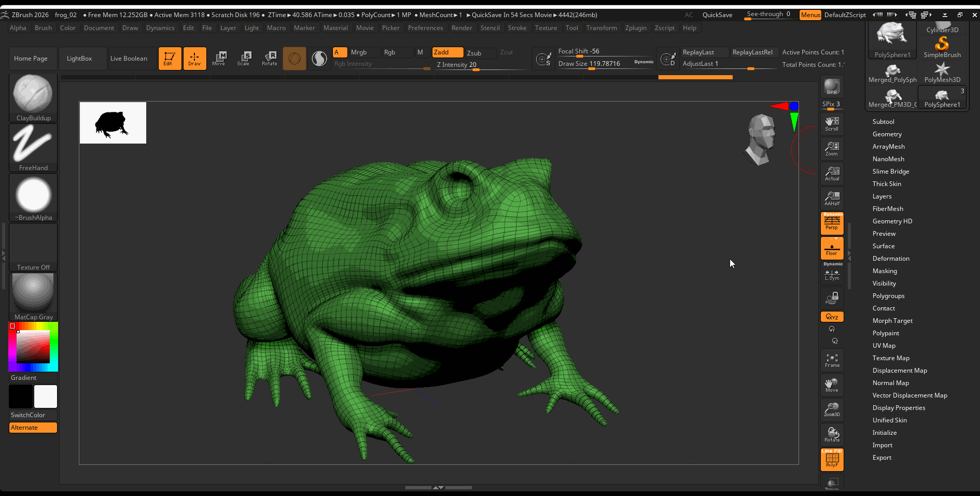This screenshot has width=980, height=496.
Task: Open the Preferences menu
Action: [x=425, y=28]
